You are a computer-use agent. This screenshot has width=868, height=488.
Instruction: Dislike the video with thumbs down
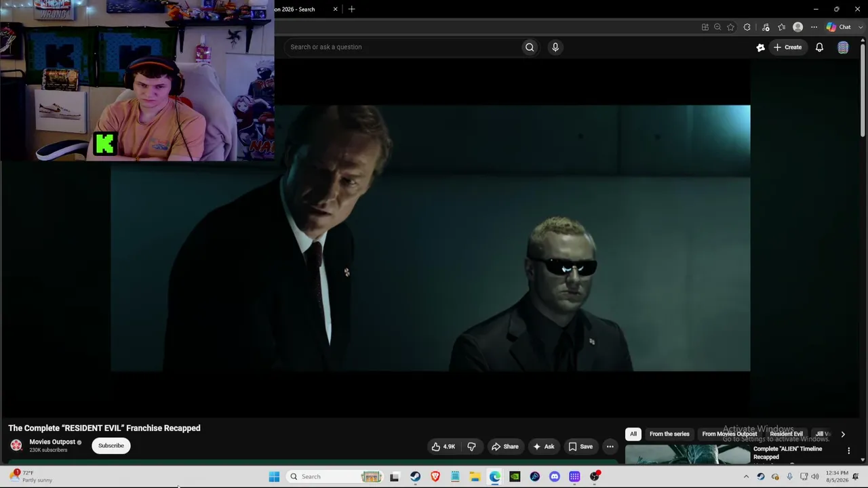tap(471, 447)
